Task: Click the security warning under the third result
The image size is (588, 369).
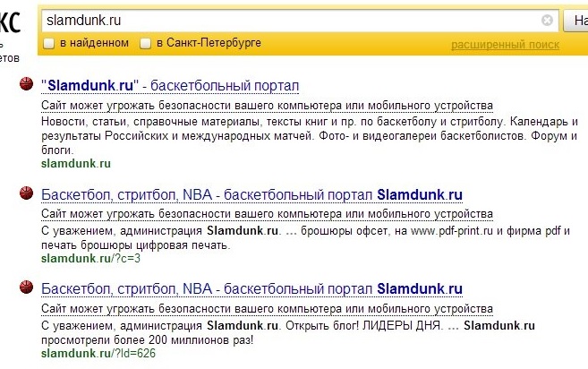Action: coord(267,309)
